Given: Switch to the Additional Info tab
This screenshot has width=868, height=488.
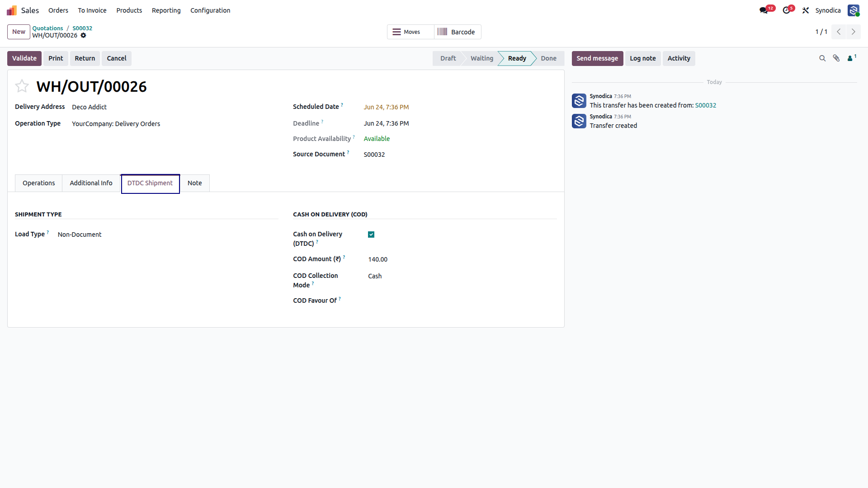Looking at the screenshot, I should (91, 183).
